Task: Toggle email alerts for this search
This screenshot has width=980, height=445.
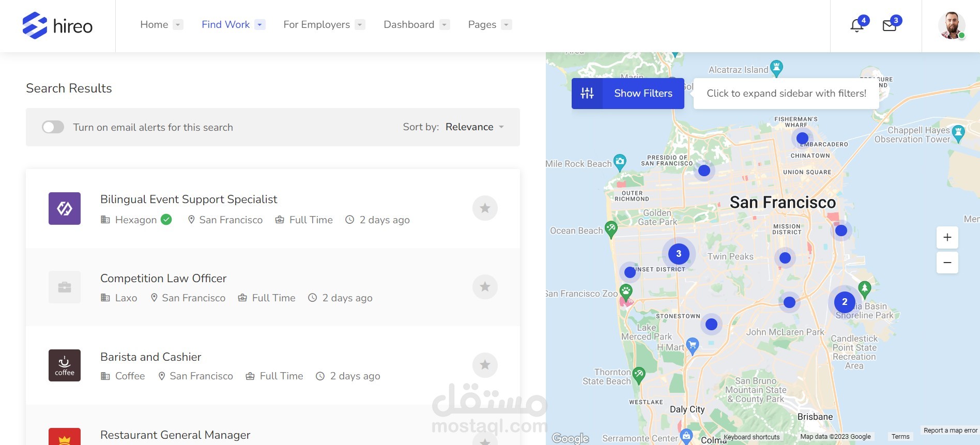Action: (x=53, y=127)
